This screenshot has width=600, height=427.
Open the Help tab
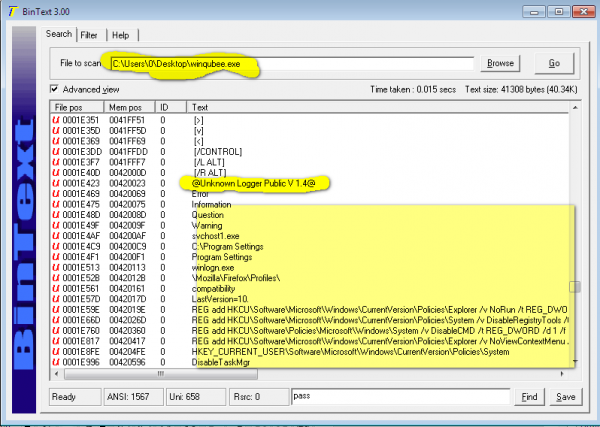tap(121, 35)
